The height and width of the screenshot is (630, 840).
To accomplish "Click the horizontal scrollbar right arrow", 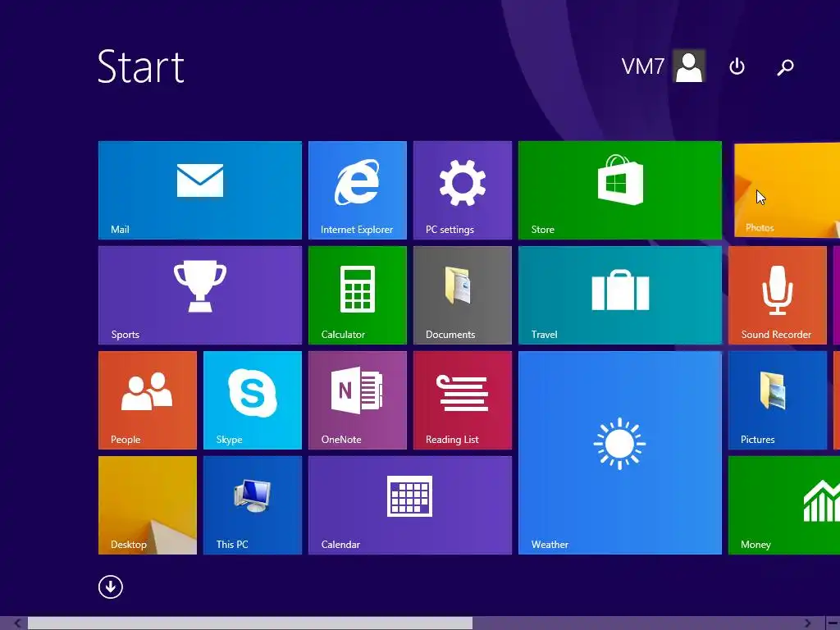I will pos(807,623).
